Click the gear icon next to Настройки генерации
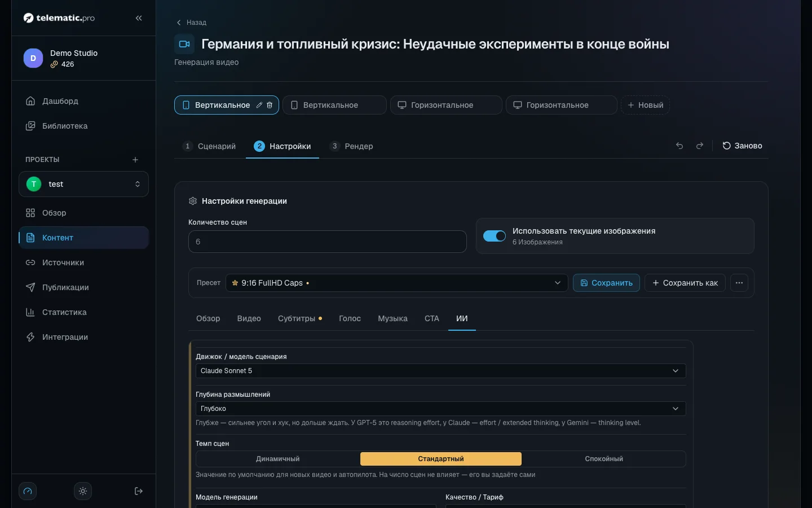812x508 pixels. [193, 201]
